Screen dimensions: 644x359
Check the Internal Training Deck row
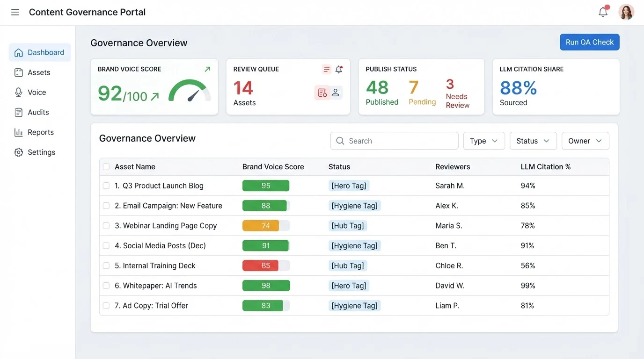[x=106, y=266]
